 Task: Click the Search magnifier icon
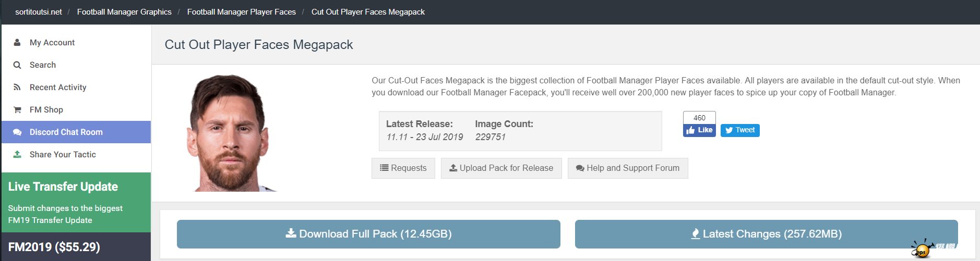click(x=17, y=65)
